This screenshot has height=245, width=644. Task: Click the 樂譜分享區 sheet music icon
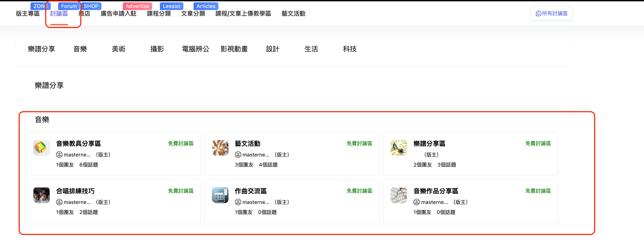click(x=399, y=147)
